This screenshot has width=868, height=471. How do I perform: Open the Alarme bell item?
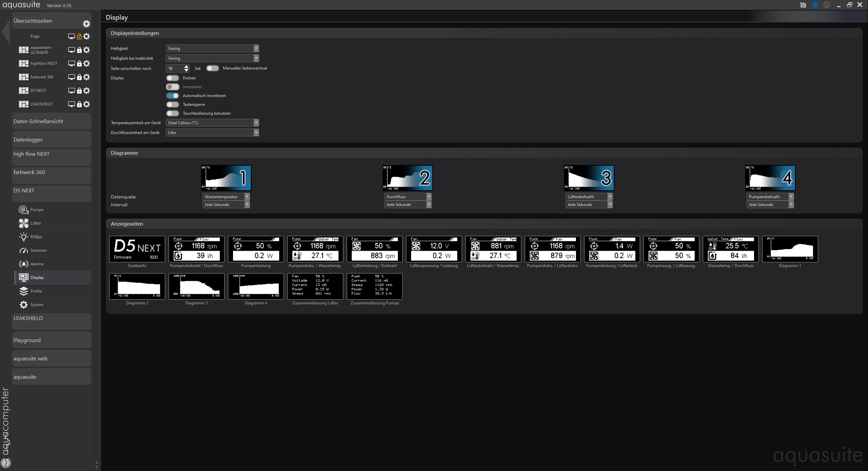pyautogui.click(x=23, y=264)
